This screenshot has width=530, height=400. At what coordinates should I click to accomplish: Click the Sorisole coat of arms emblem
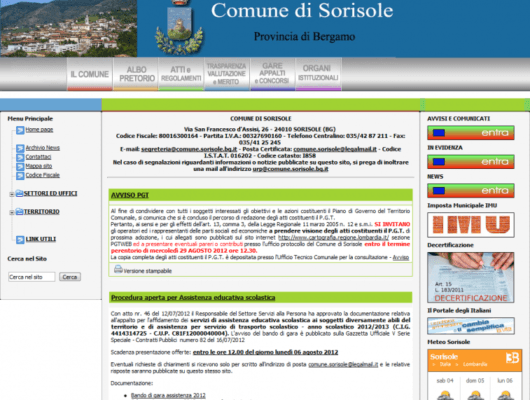point(179,28)
